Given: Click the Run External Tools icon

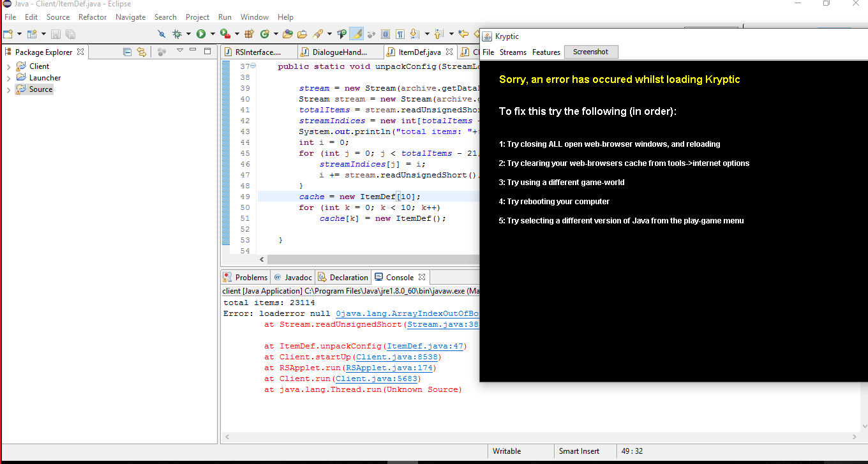Looking at the screenshot, I should [x=225, y=33].
